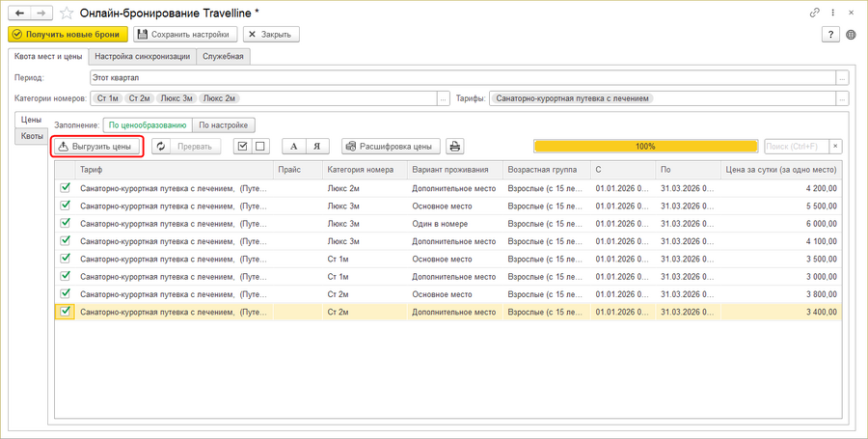Click the uncheck all rows icon
Viewport: 868px width, 439px height.
[x=260, y=147]
